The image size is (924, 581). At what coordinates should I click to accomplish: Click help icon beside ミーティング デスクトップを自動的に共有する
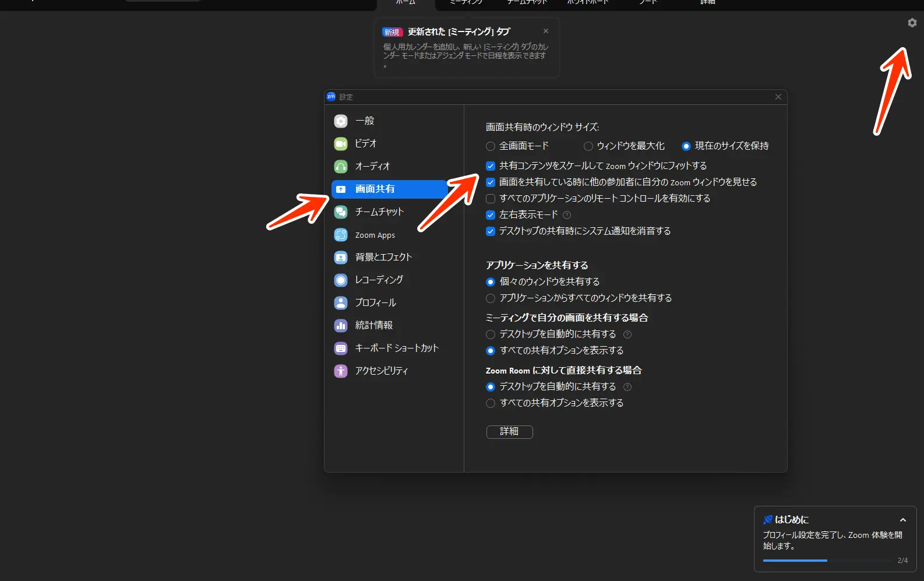click(x=627, y=334)
